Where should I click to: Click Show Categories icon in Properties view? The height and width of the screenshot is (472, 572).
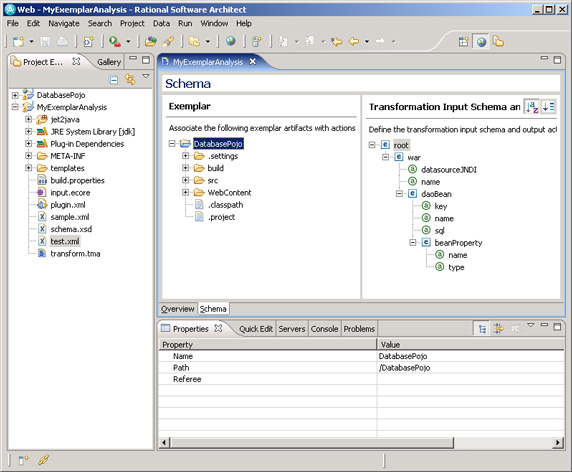[x=482, y=329]
